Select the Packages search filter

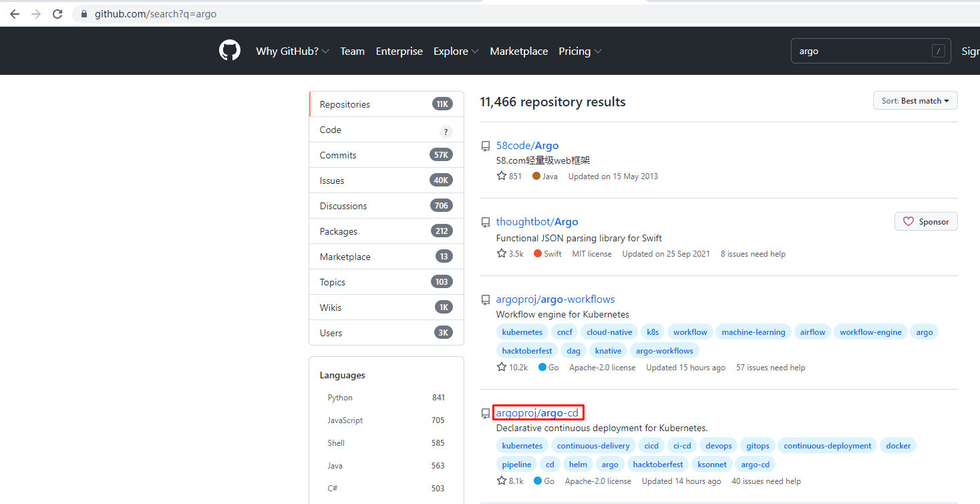pos(386,231)
